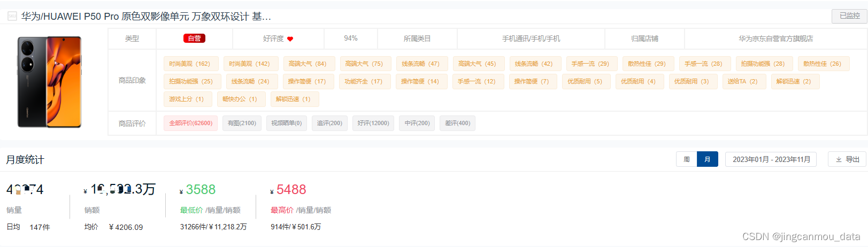Click the 手机通讯/手机/手机 category path
Viewport: 868px width, 247px height.
click(531, 38)
